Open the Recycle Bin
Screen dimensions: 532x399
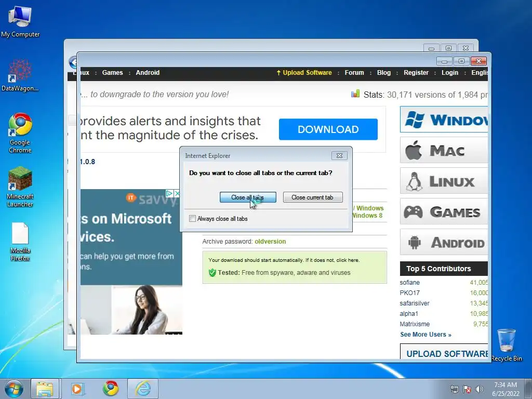click(x=506, y=345)
